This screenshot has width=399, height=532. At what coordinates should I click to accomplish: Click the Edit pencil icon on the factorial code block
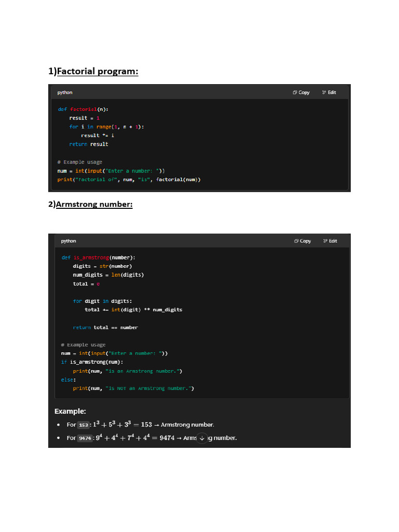pos(324,92)
